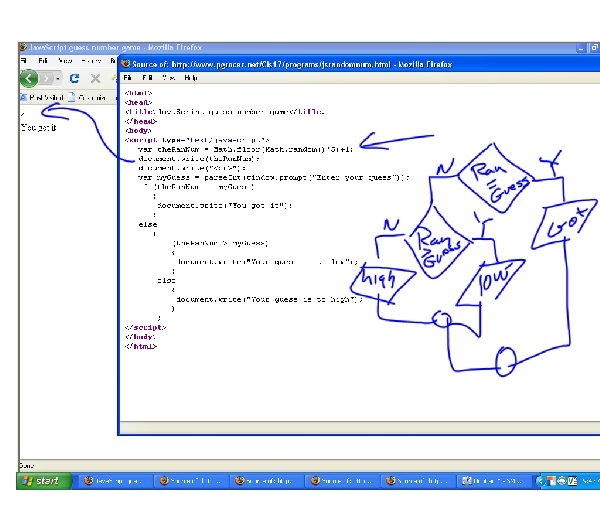
Task: Open Help menu in the Source window
Action: click(191, 78)
